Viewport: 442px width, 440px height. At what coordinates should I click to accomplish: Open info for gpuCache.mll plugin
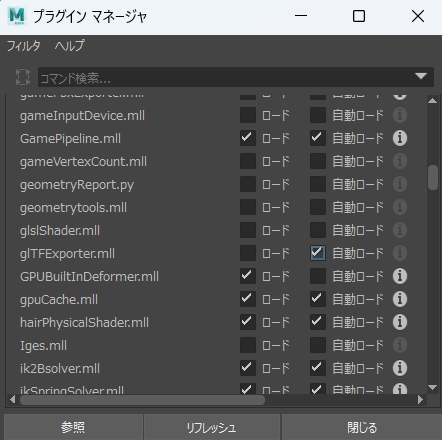pyautogui.click(x=400, y=299)
